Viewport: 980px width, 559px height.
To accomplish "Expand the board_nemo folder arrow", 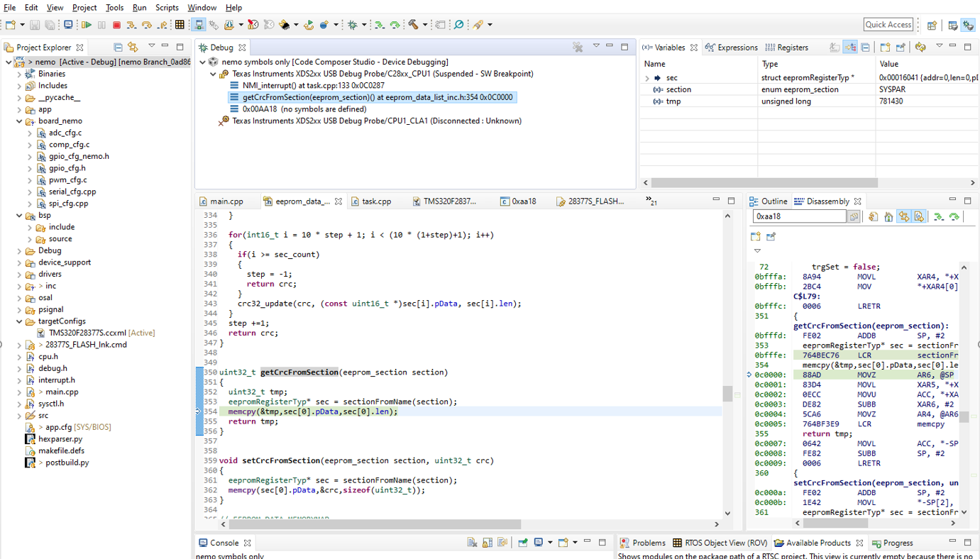I will pyautogui.click(x=19, y=121).
